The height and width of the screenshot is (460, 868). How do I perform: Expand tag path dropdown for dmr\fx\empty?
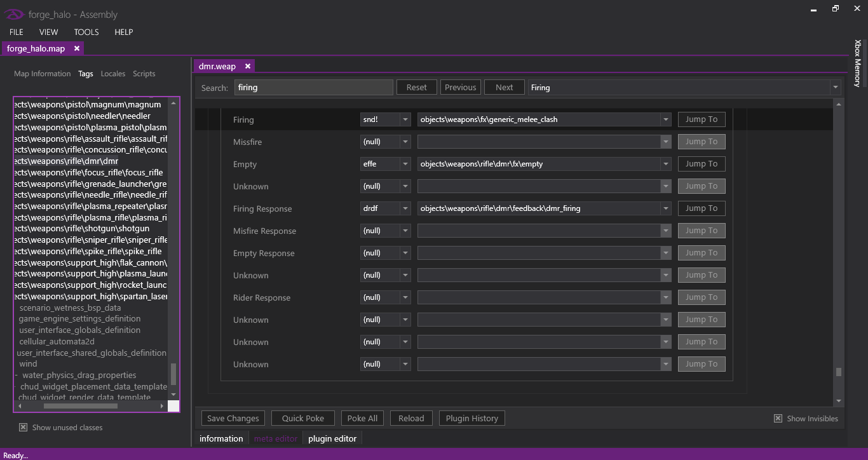[x=666, y=164]
